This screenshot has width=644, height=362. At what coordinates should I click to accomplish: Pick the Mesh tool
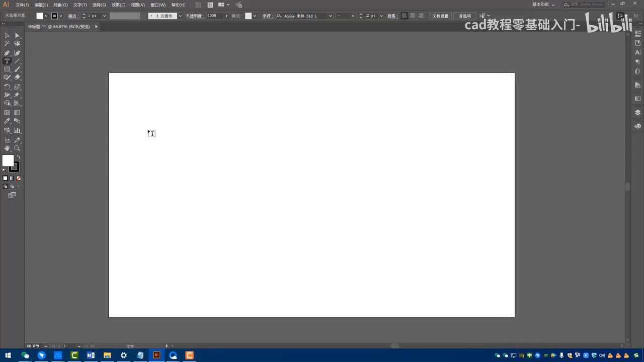click(x=7, y=113)
